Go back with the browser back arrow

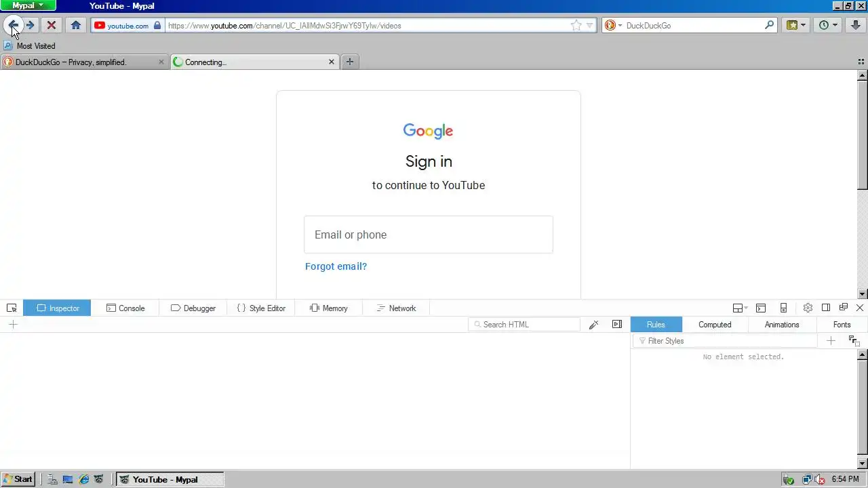[x=13, y=25]
